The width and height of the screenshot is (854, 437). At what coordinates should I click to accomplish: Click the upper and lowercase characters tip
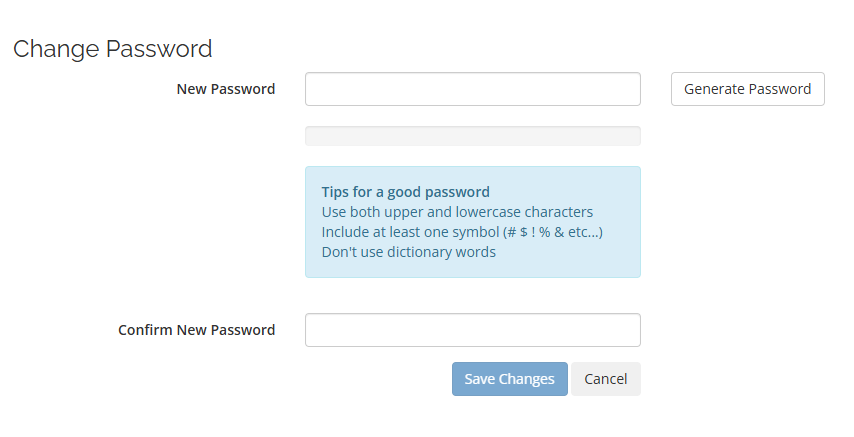[457, 212]
